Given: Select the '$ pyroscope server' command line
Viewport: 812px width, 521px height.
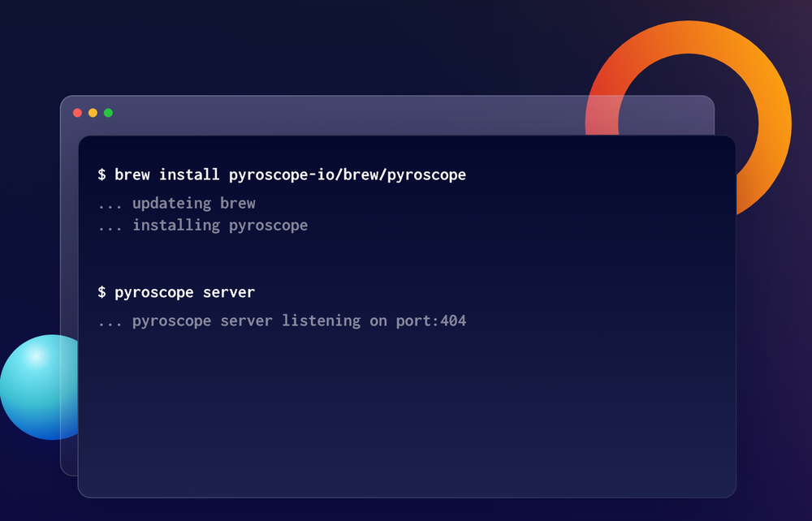Looking at the screenshot, I should 176,292.
